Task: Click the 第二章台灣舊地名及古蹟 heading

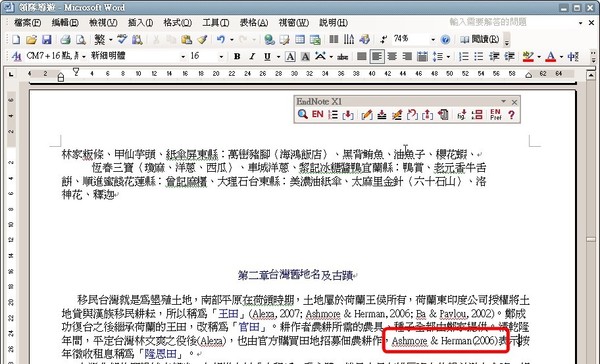Action: tap(295, 275)
